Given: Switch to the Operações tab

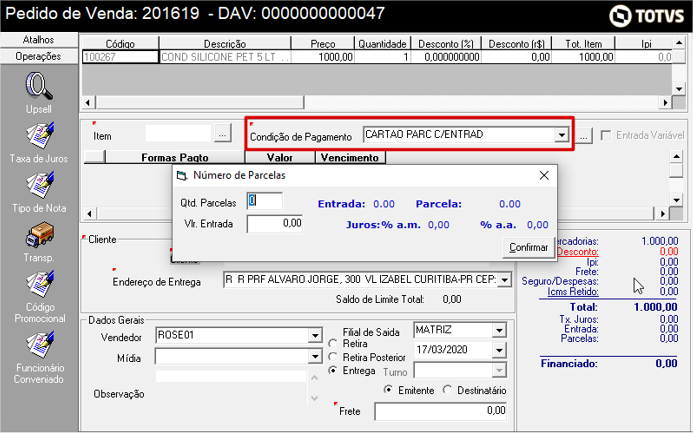Looking at the screenshot, I should (39, 56).
